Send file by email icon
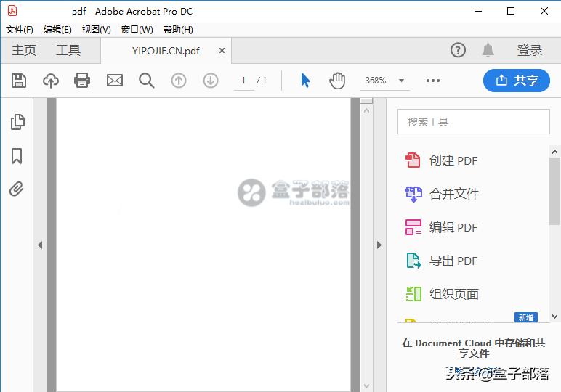Screen dimensions: 561x392 coord(115,81)
